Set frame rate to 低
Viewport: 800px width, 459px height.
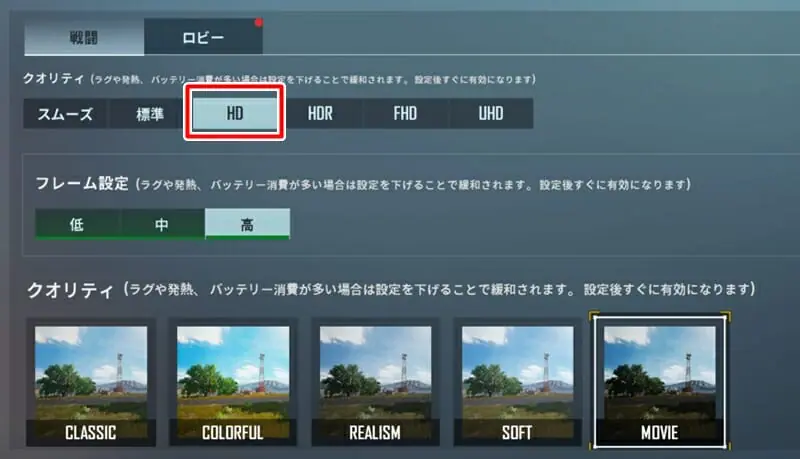(x=78, y=224)
